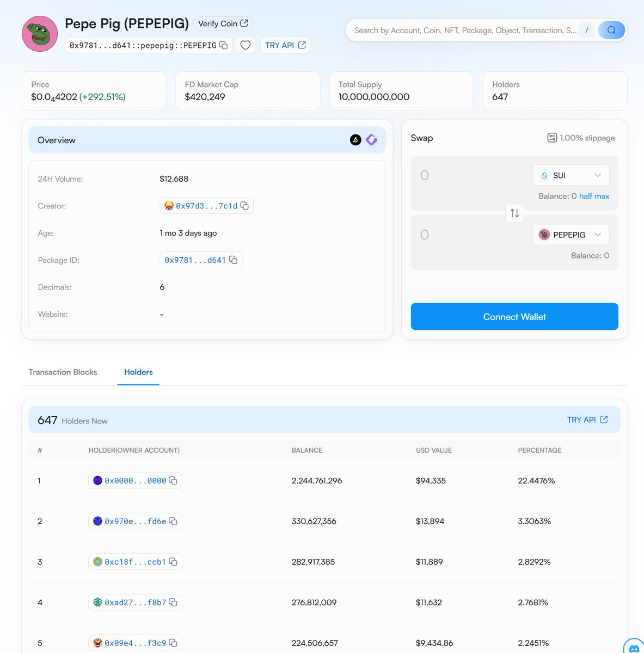Screen dimensions: 644x653
Task: Copy the creator address 0x97d3...7c1d
Action: (x=244, y=206)
